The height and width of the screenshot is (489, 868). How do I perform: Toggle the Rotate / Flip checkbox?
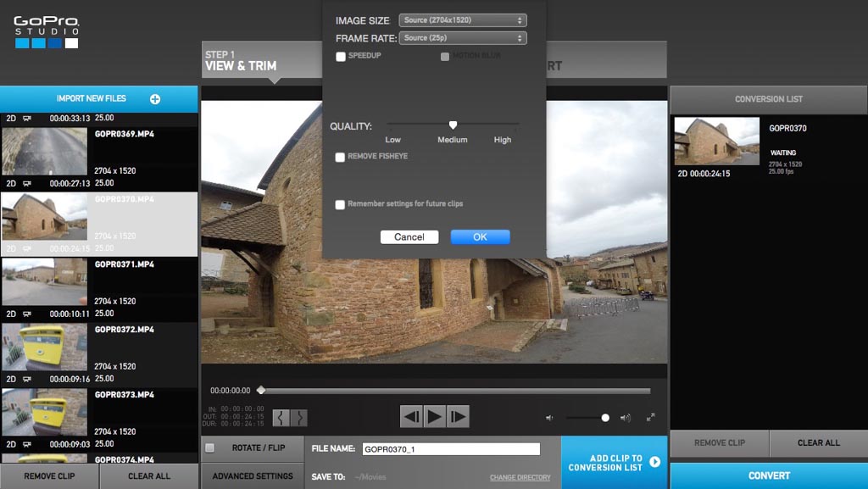pyautogui.click(x=210, y=448)
